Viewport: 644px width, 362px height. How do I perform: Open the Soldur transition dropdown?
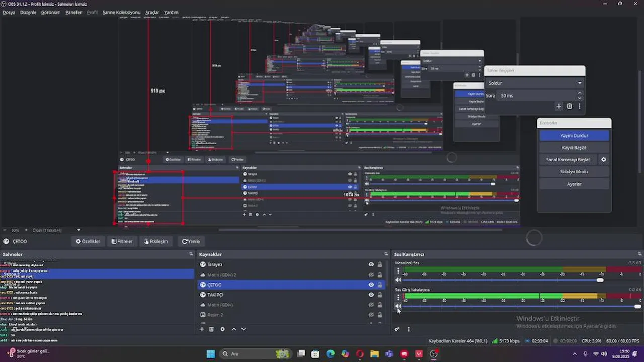tap(534, 83)
